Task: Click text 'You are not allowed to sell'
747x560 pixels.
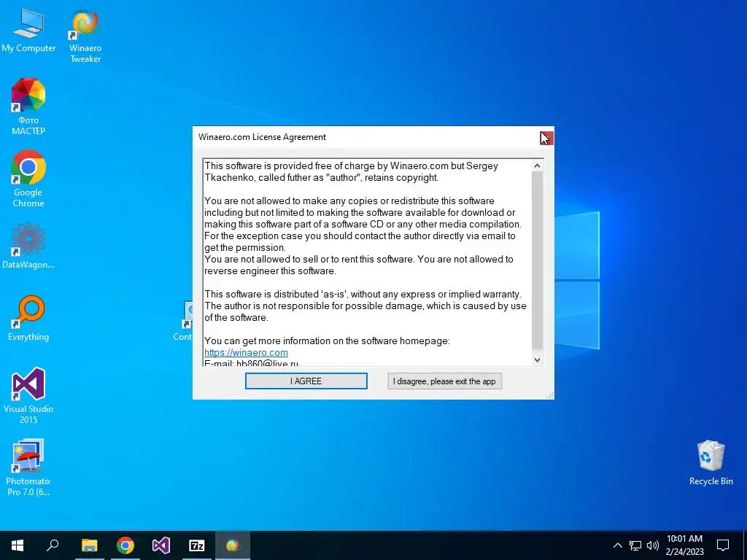Action: 260,259
